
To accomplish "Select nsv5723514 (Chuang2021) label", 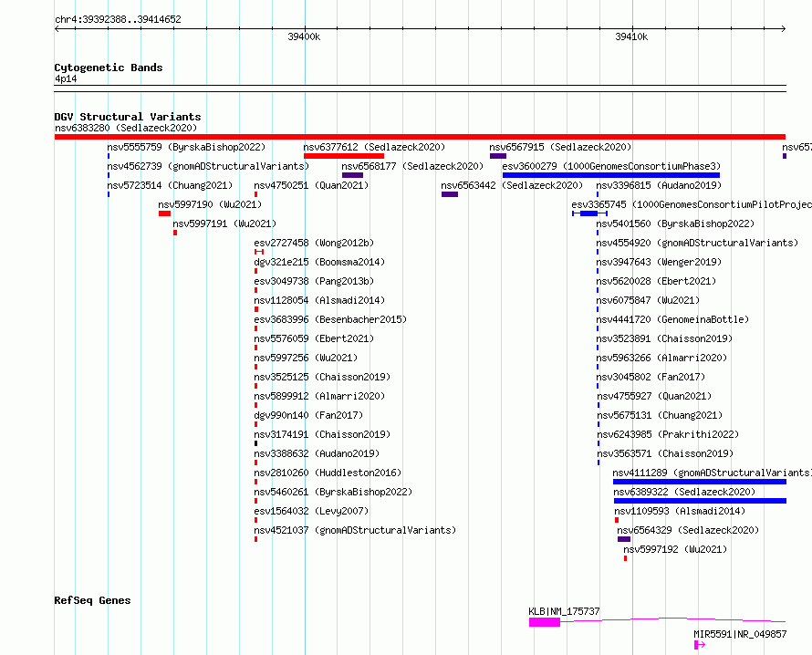I will [170, 185].
